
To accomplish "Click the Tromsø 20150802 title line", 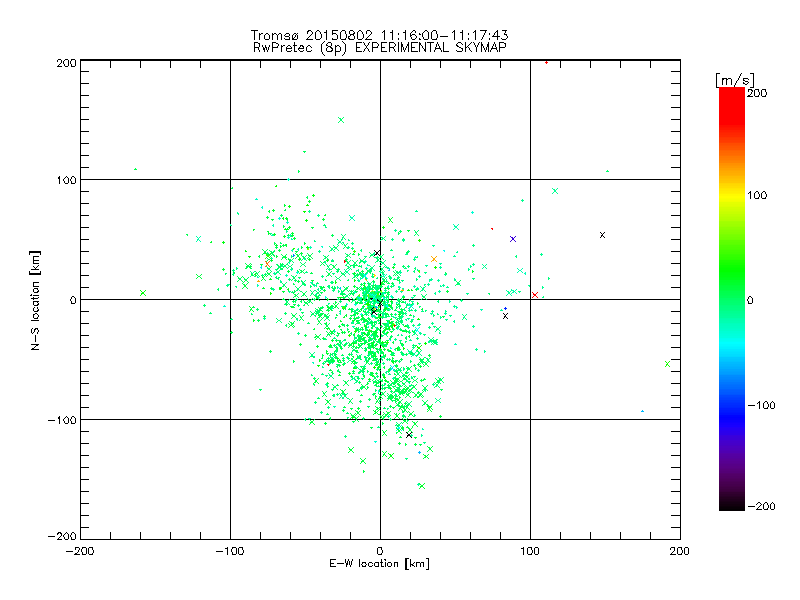I will point(379,35).
